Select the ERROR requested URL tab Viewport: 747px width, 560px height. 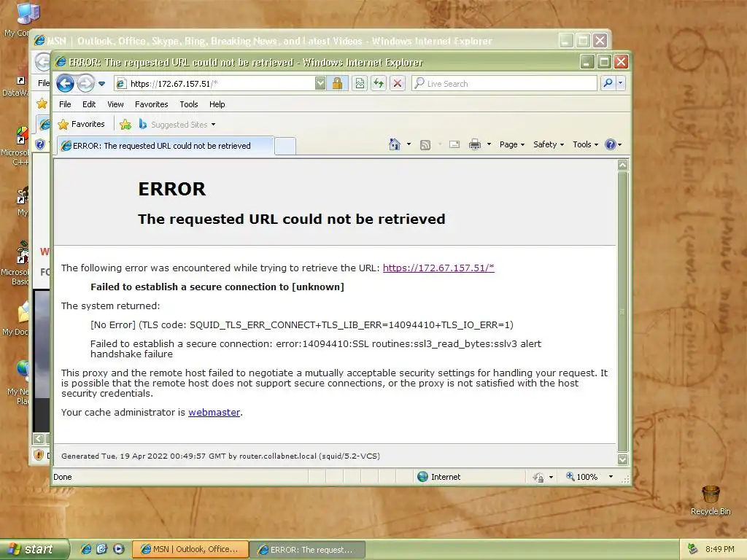coord(166,146)
